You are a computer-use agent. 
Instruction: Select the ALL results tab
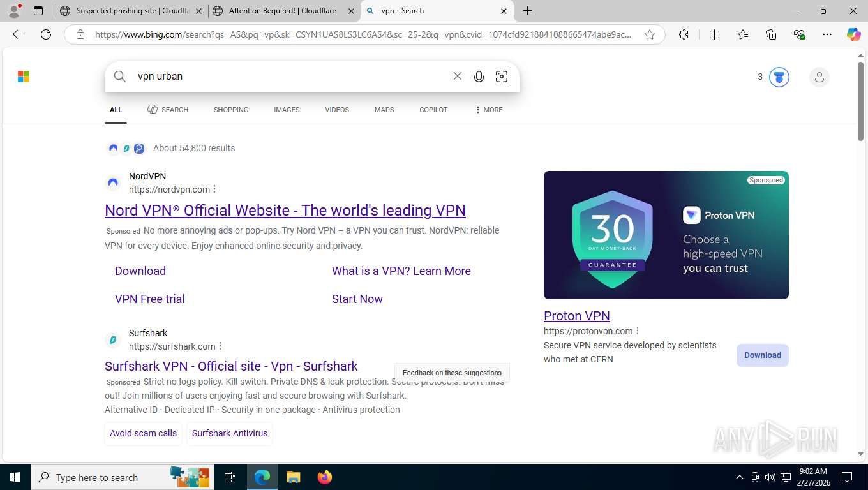click(116, 110)
